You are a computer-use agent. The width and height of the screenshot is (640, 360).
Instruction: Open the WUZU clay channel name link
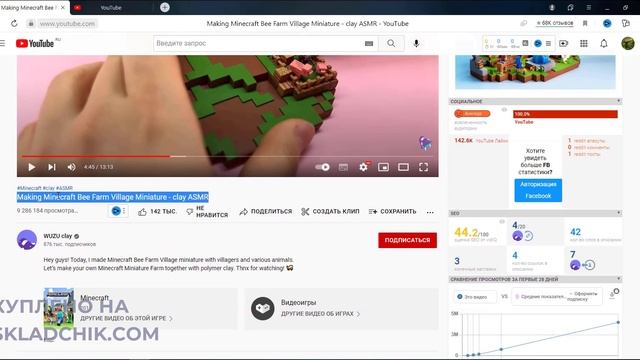point(58,236)
